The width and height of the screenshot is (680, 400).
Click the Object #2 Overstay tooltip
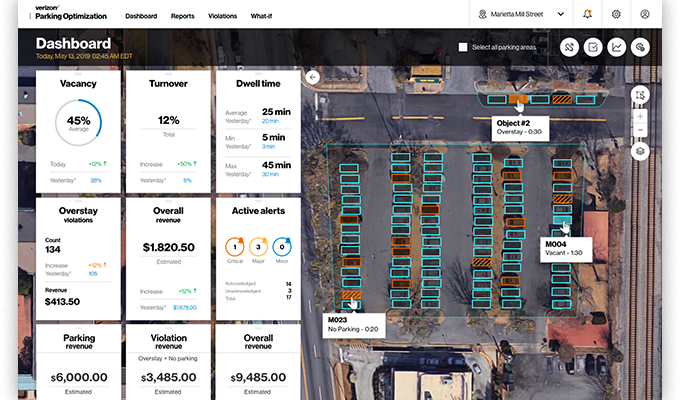[520, 128]
